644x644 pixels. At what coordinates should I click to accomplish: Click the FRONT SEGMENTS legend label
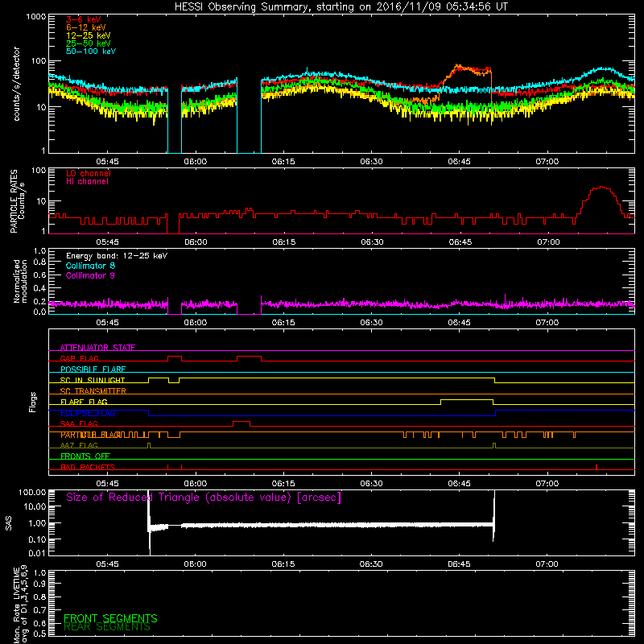click(110, 618)
